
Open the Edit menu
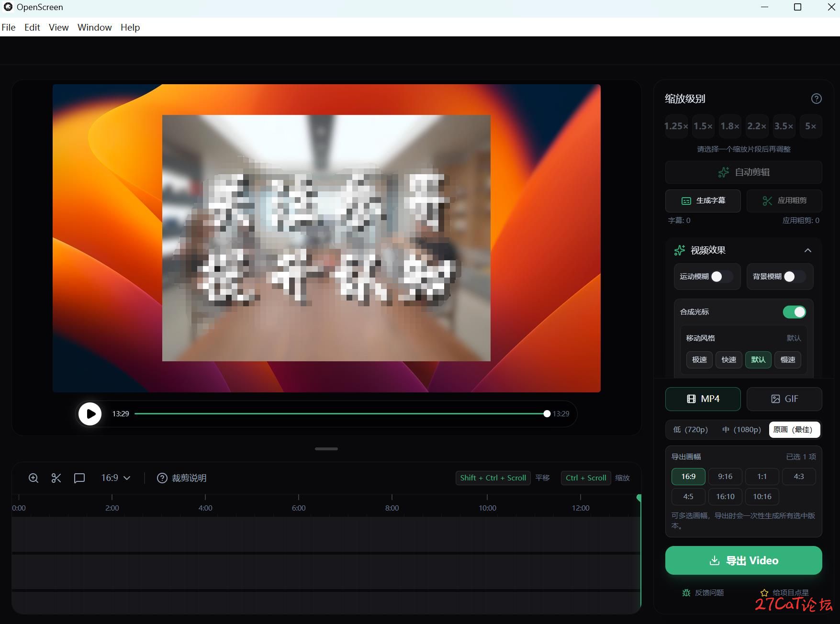coord(32,27)
